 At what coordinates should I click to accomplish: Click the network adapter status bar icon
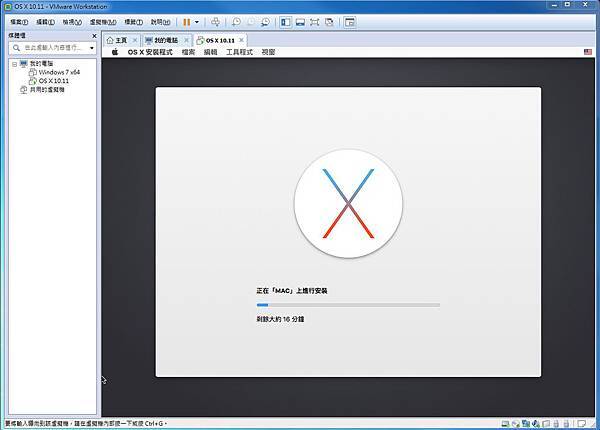point(526,423)
